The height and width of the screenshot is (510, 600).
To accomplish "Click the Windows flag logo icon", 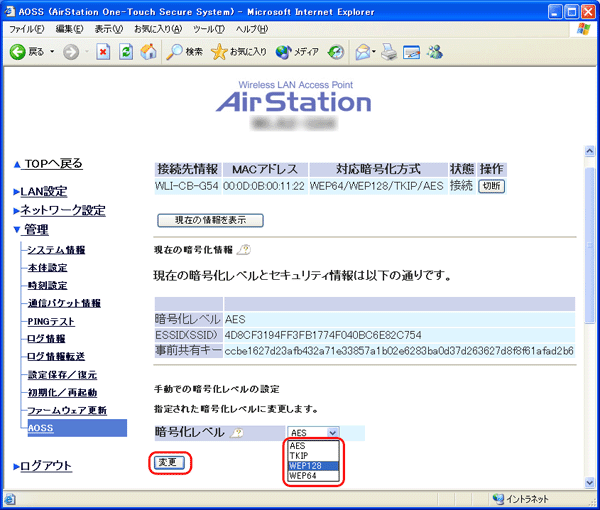I will [583, 29].
